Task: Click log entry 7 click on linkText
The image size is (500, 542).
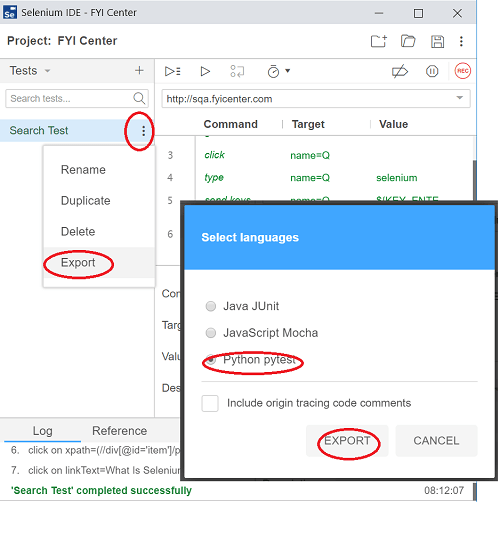Action: click(x=95, y=470)
